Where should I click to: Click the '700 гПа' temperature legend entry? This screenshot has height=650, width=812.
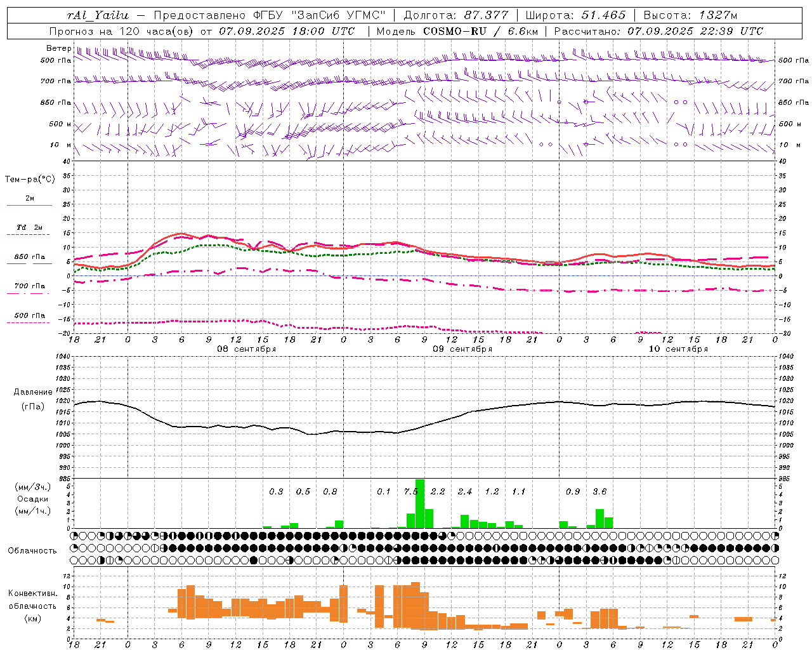tap(30, 286)
